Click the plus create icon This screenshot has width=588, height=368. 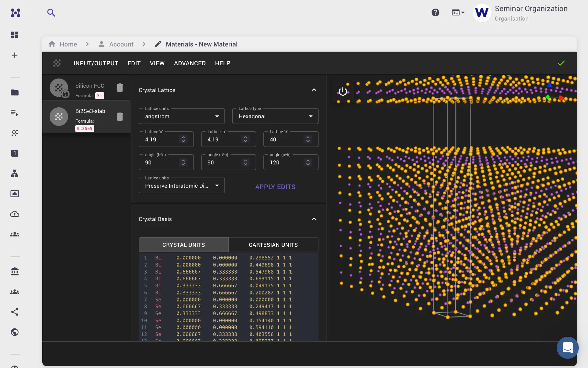tap(15, 55)
